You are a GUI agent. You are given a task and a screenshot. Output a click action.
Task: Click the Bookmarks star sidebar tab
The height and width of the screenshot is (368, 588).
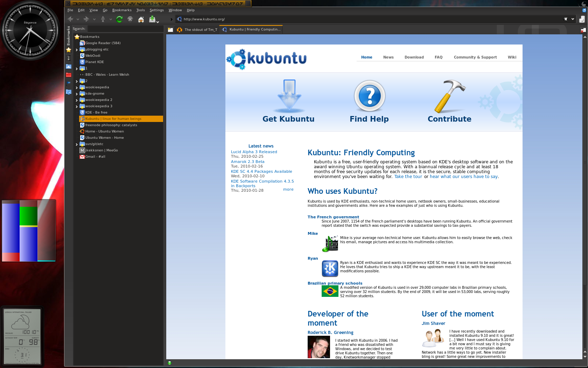(69, 39)
